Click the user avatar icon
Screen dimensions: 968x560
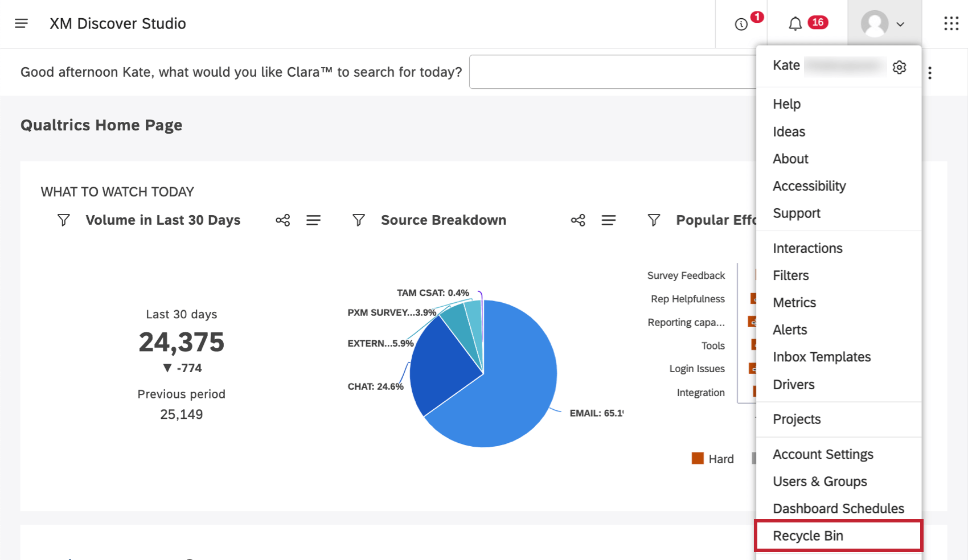(875, 24)
